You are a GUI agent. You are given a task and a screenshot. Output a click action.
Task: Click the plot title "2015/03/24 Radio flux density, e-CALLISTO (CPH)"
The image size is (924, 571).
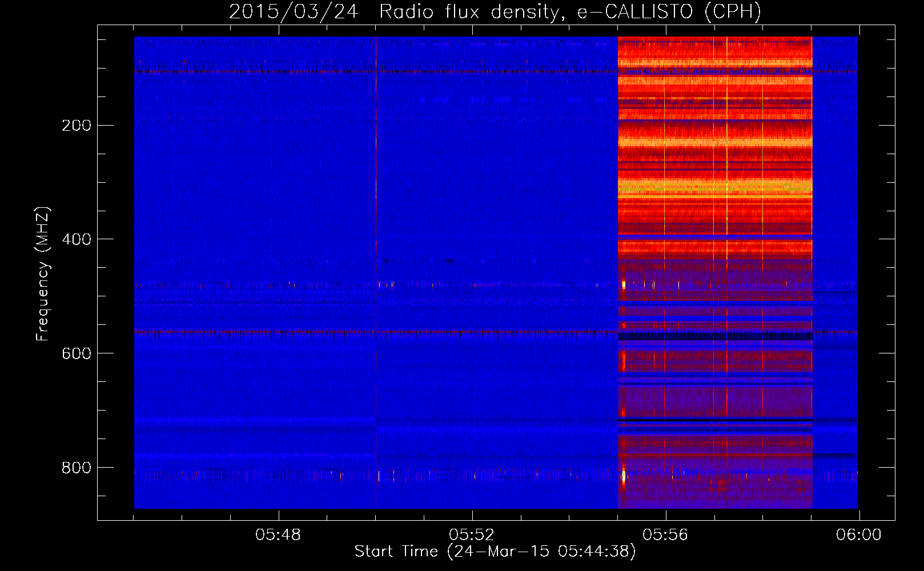pos(495,11)
